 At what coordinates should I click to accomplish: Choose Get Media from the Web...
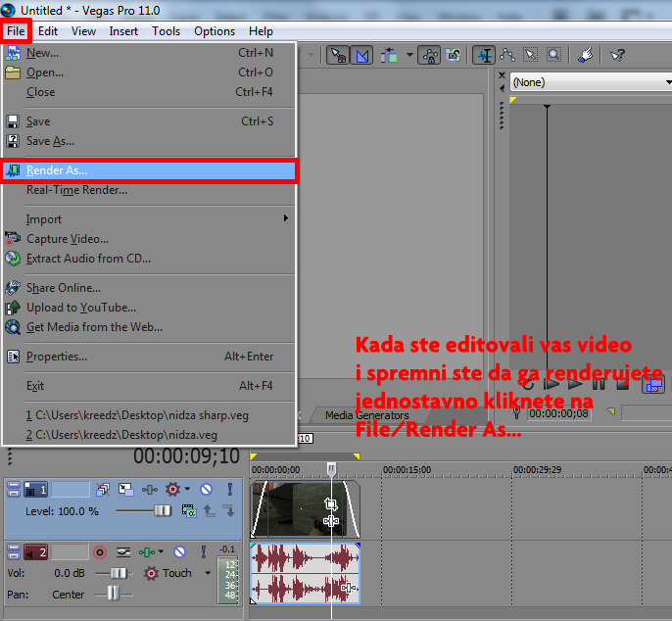[x=149, y=327]
